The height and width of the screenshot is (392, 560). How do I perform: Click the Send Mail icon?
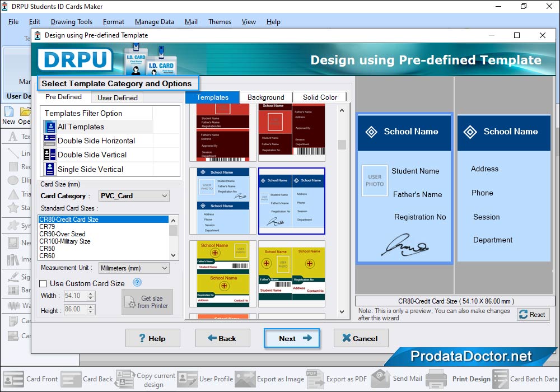[x=381, y=379]
